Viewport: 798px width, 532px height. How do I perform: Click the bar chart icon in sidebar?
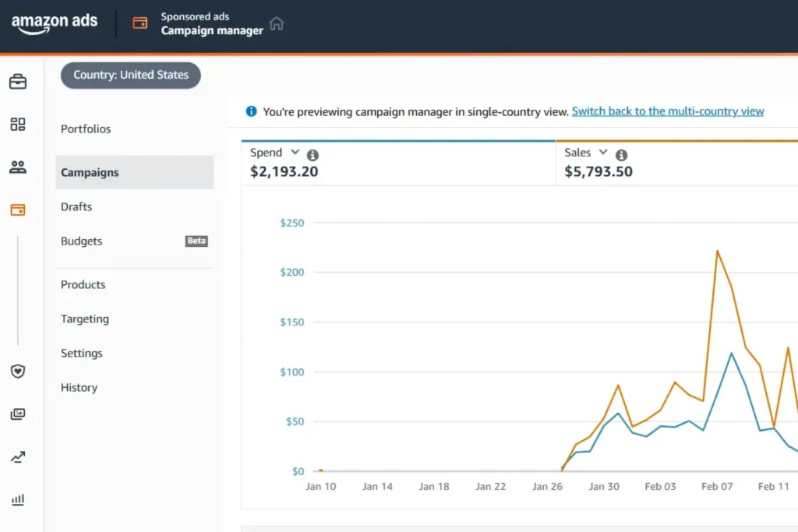[18, 499]
